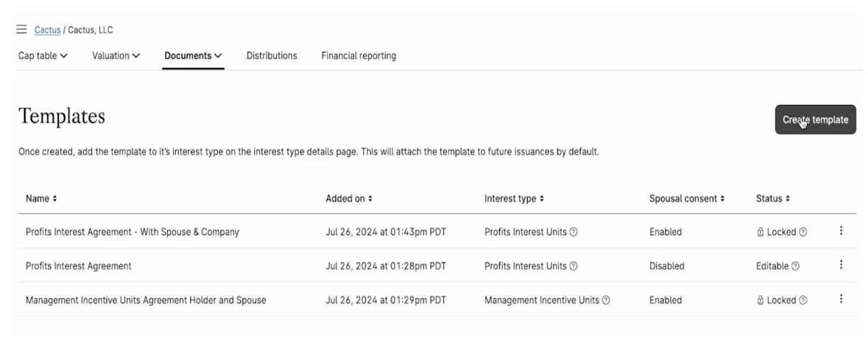Click help icon next to Management Incentive Units

tap(606, 300)
